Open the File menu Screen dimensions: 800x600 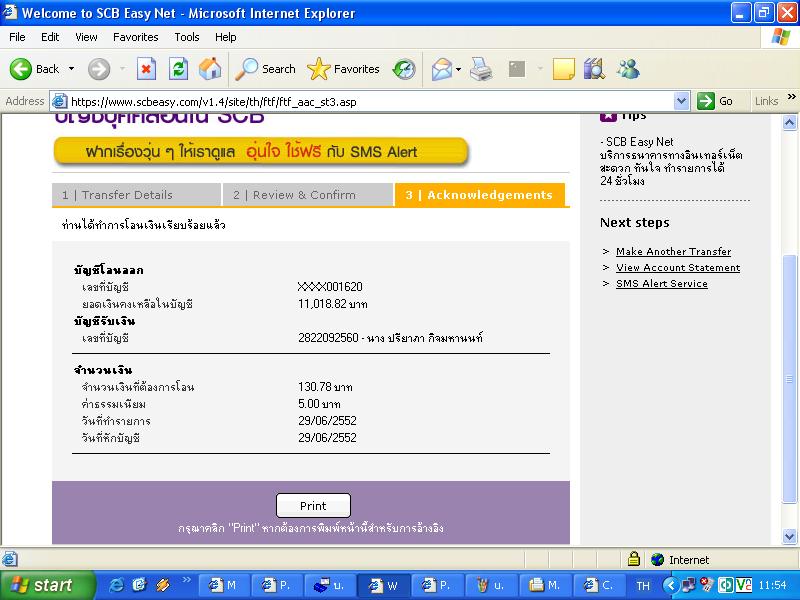click(x=17, y=37)
